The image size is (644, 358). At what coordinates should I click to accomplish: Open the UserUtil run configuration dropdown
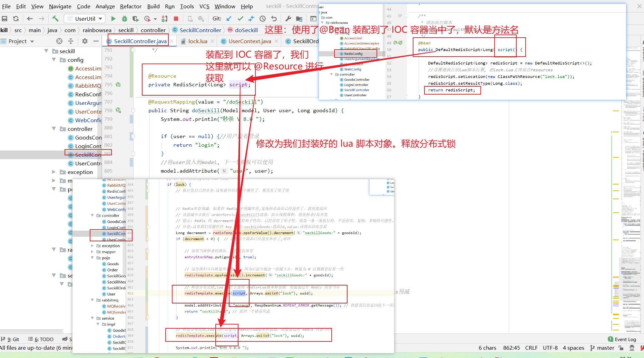pyautogui.click(x=85, y=18)
